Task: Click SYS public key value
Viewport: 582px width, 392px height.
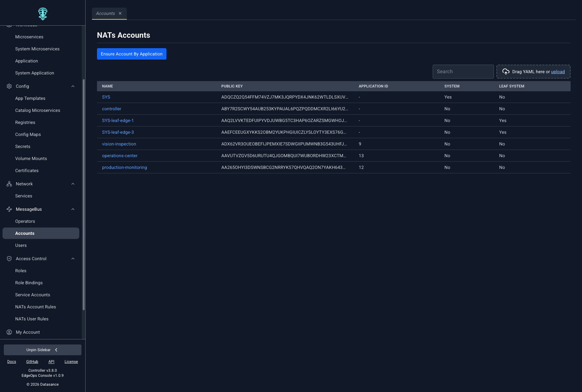Action: pos(285,97)
